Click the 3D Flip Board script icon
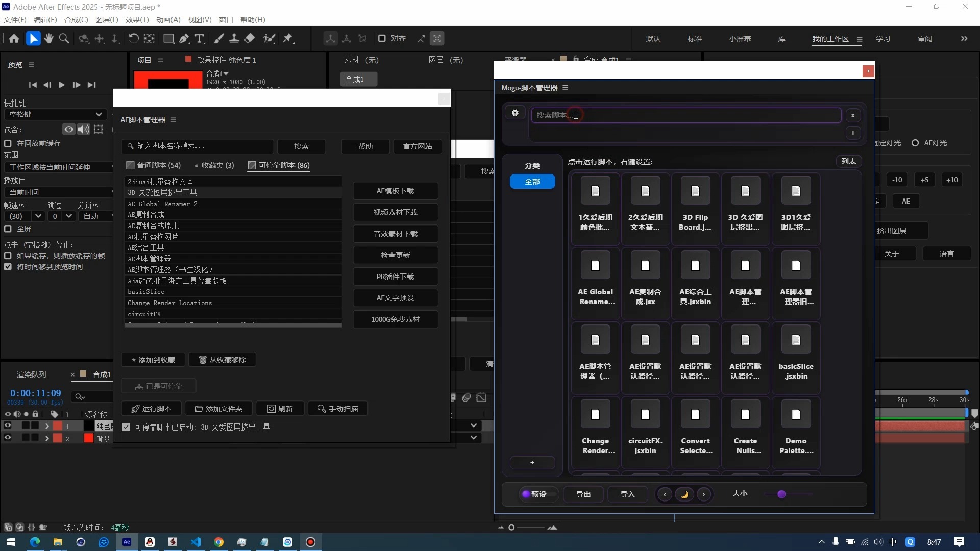The width and height of the screenshot is (980, 551). (695, 192)
